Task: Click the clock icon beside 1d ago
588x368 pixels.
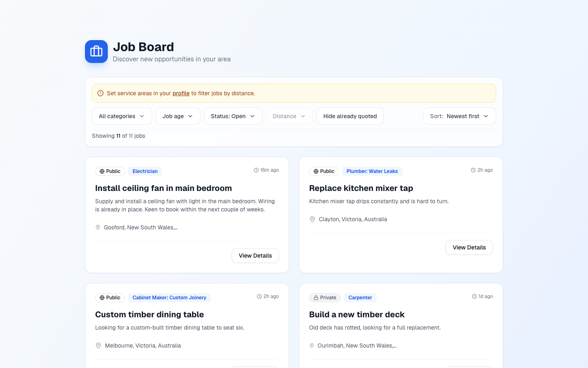Action: (474, 296)
